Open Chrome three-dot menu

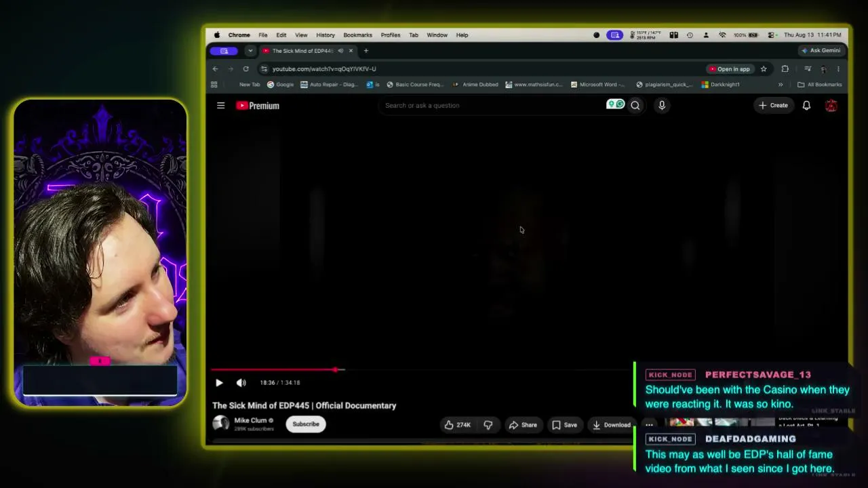pos(838,68)
